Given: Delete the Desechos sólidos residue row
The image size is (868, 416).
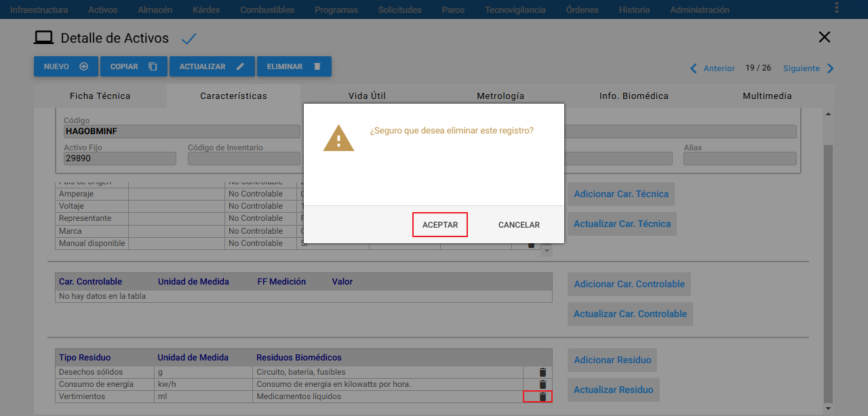Looking at the screenshot, I should click(542, 372).
